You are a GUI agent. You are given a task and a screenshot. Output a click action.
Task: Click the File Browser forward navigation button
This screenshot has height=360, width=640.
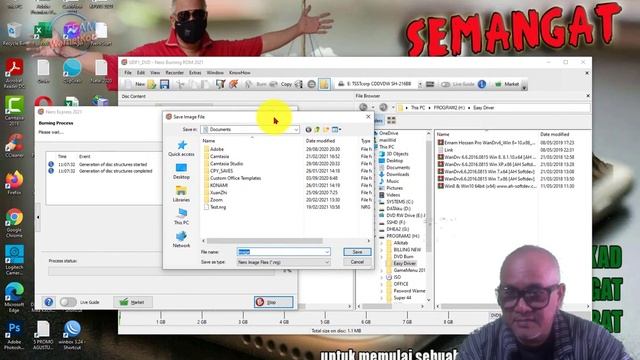pos(383,107)
